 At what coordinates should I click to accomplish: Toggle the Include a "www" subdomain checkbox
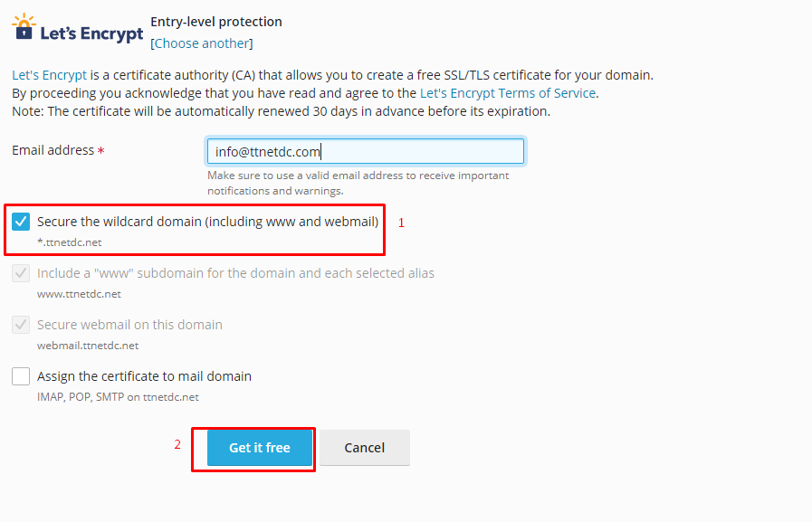coord(21,273)
